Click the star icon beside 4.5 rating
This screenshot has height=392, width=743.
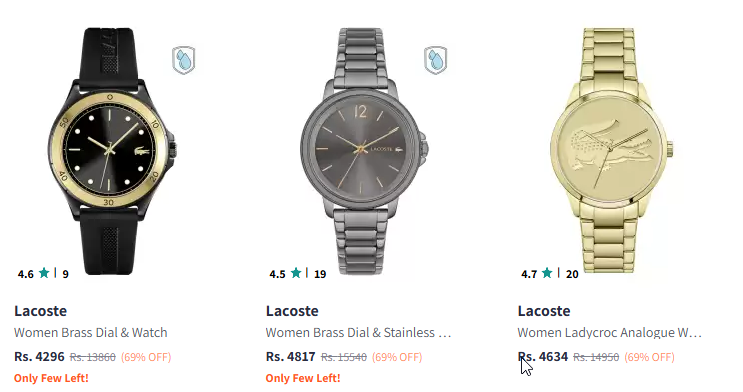tap(296, 273)
